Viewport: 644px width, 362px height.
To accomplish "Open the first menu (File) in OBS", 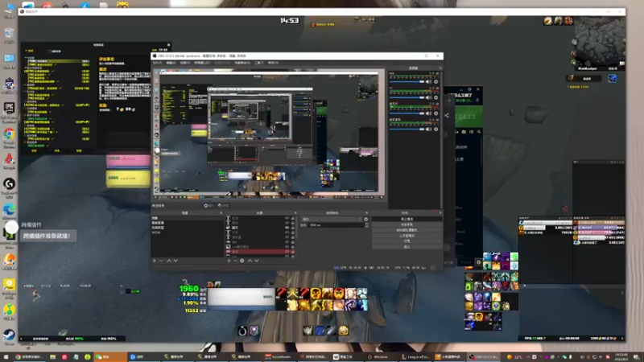I will pyautogui.click(x=157, y=63).
